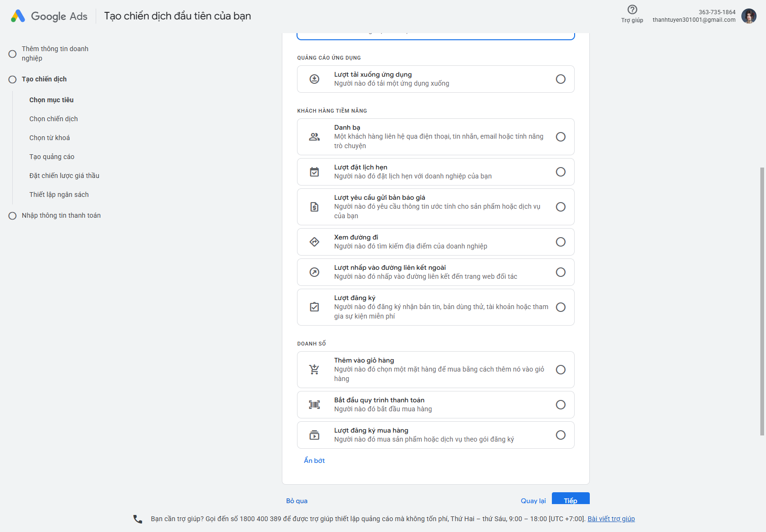Select Lượt yêu cầu gửi bản báo giá radio
Viewport: 766px width, 532px height.
click(x=560, y=207)
